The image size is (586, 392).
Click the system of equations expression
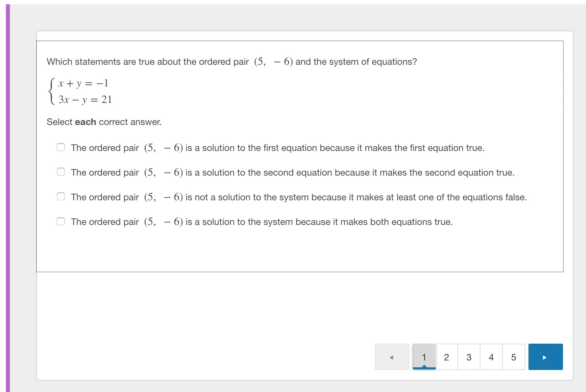click(81, 91)
